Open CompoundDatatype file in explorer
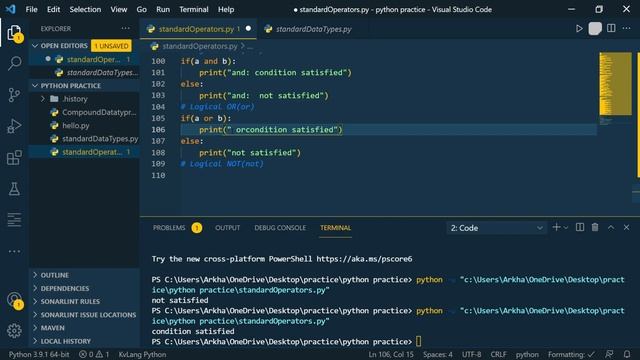This screenshot has height=360, width=640. tap(99, 112)
